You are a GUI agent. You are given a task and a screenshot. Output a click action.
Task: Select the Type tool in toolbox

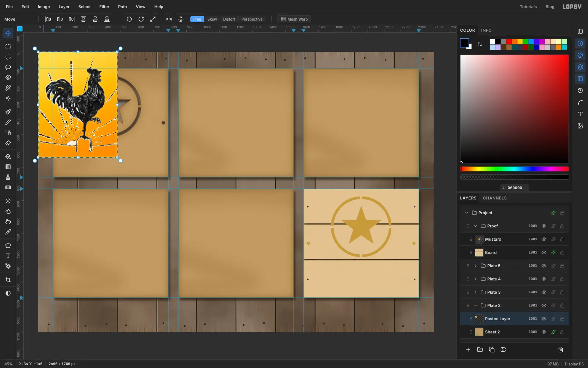click(8, 256)
